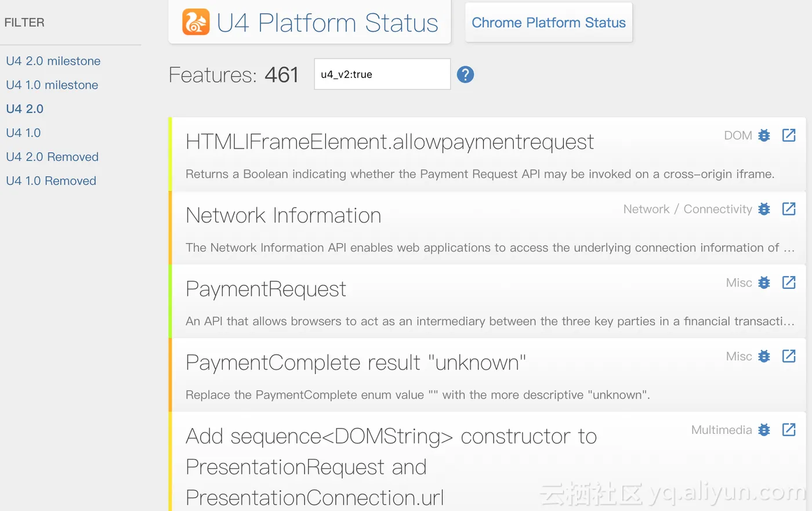Filter by U4 2.0 milestone
Image resolution: width=812 pixels, height=511 pixels.
(53, 61)
